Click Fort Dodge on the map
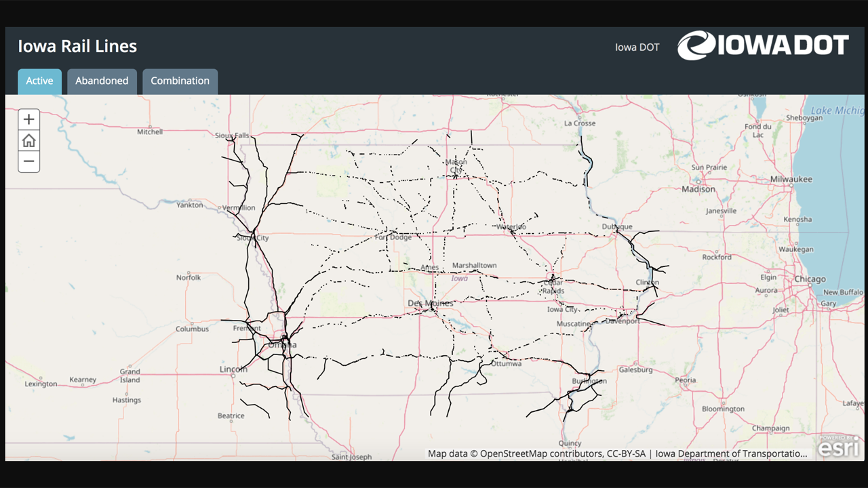Screen dimensions: 868x488 [x=393, y=237]
